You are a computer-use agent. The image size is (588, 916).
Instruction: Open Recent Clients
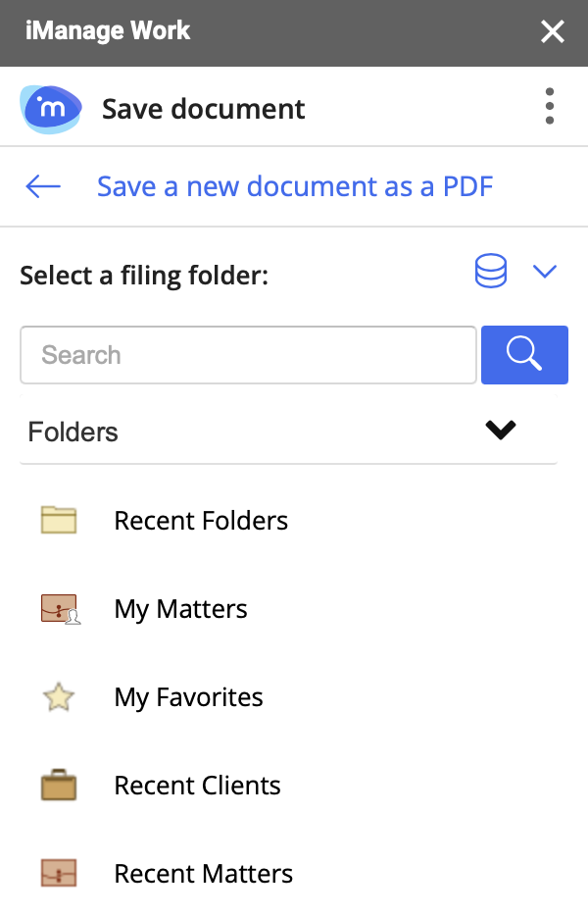coord(197,786)
